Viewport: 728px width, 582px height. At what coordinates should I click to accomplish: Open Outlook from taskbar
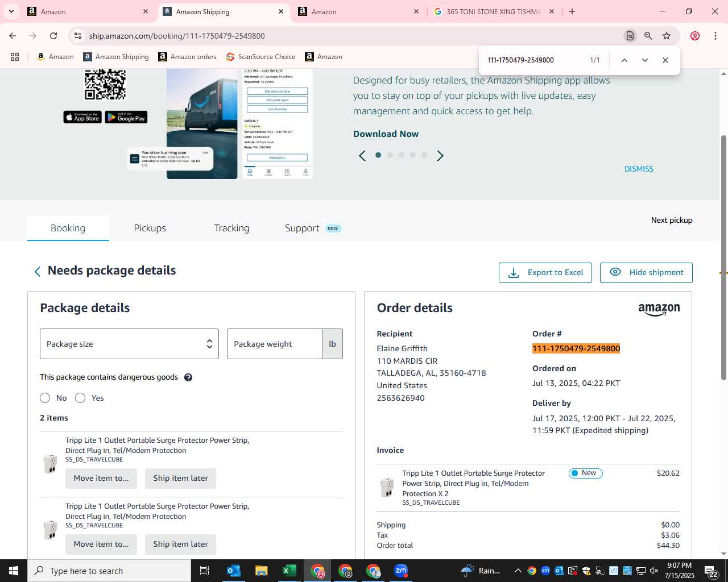point(234,571)
